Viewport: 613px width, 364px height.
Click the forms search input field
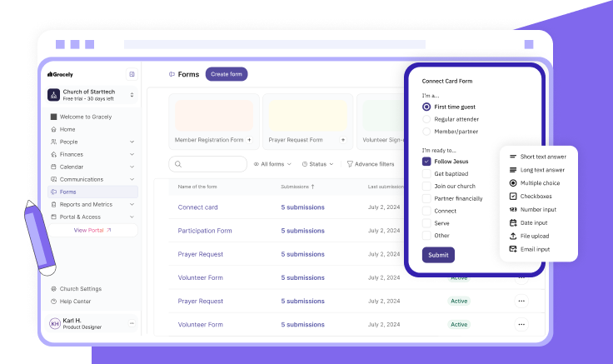[x=208, y=164]
